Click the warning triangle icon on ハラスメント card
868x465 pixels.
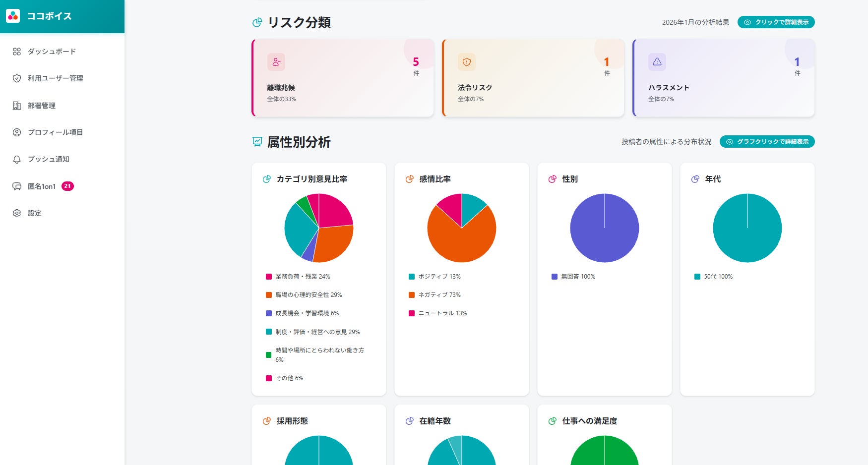pyautogui.click(x=657, y=62)
